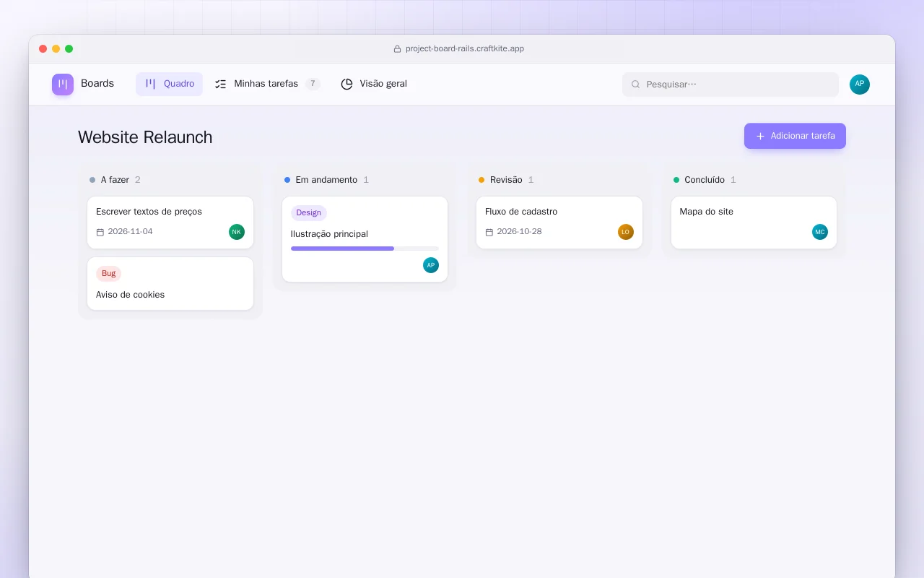Click the Ilustração principal progress bar
Image resolution: width=924 pixels, height=578 pixels.
point(365,249)
